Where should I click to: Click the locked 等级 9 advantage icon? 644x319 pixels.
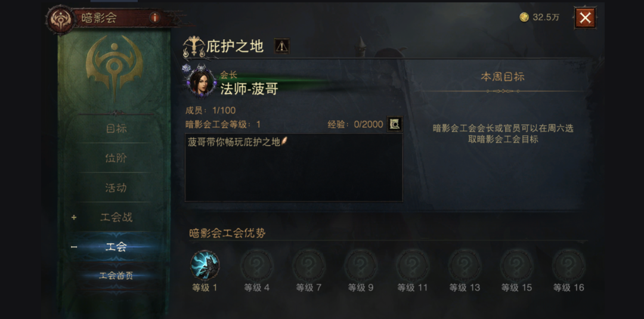click(x=361, y=265)
